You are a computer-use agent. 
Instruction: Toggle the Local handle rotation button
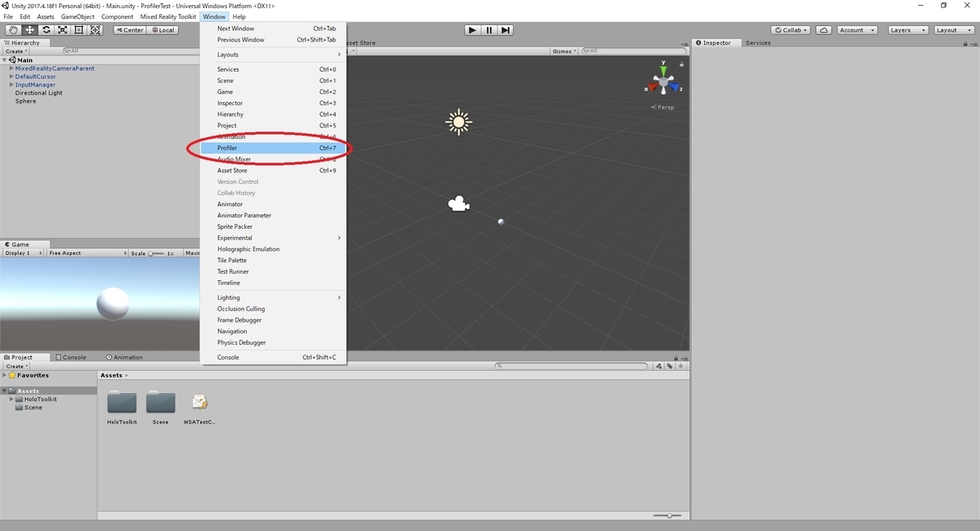pyautogui.click(x=162, y=30)
